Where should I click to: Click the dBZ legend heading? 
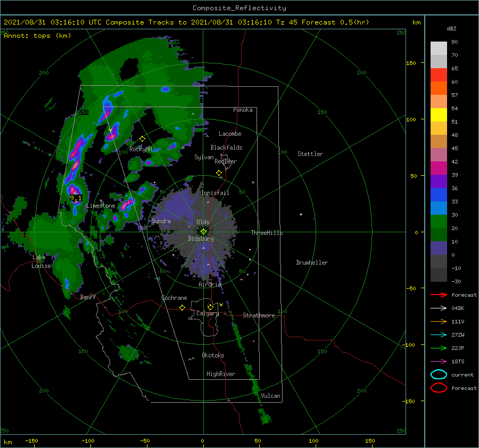click(x=451, y=28)
